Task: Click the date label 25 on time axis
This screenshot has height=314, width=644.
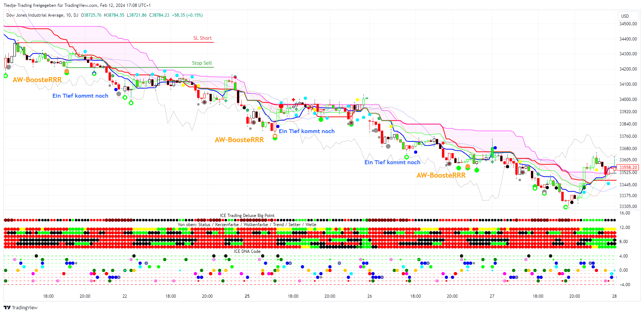Action: [x=247, y=296]
